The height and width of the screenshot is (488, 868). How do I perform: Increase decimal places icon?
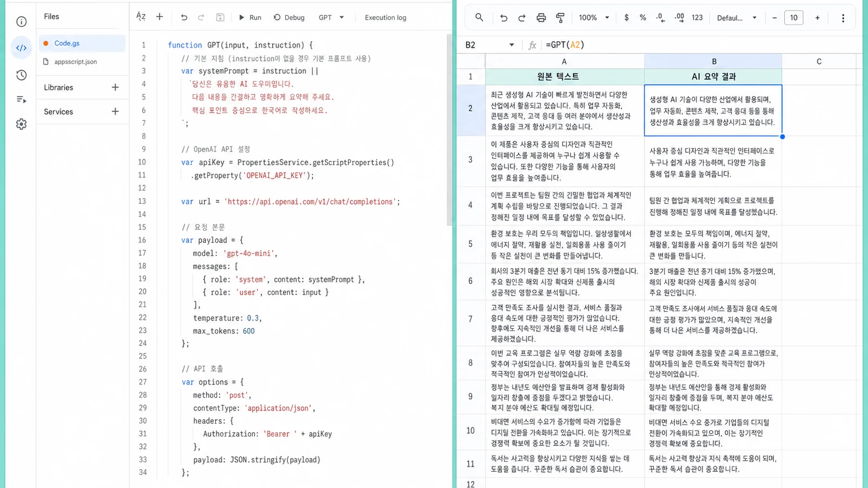tap(679, 18)
